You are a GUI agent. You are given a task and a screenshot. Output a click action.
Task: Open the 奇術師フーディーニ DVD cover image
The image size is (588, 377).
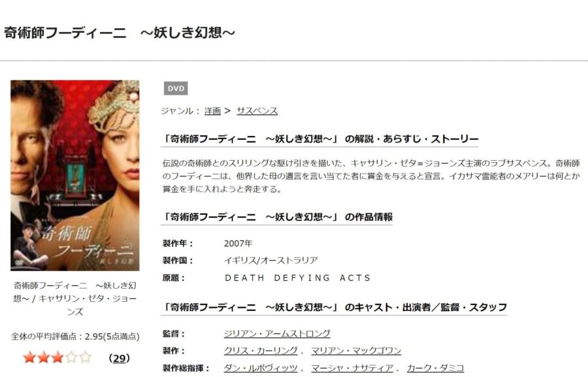74,175
